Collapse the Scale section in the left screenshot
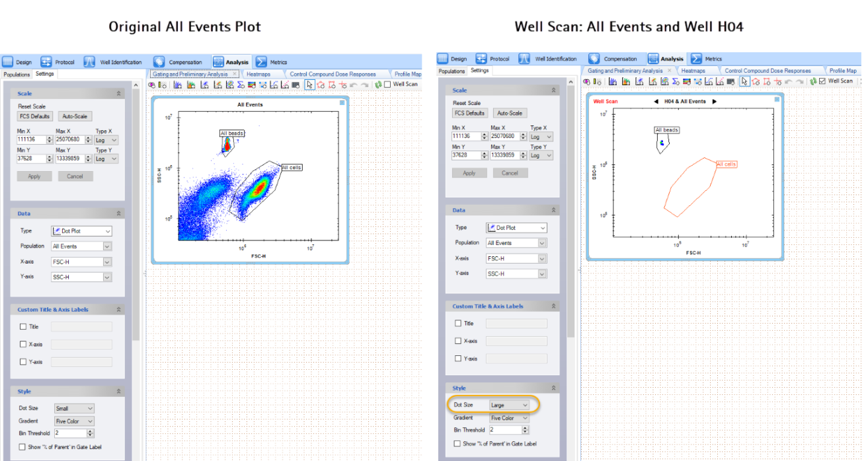 (119, 94)
